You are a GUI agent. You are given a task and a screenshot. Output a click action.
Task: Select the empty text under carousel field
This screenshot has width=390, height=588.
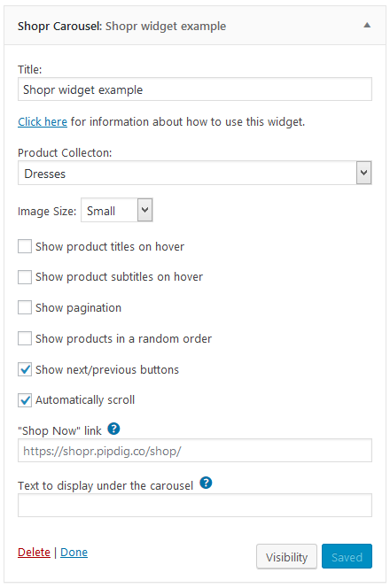tap(195, 505)
